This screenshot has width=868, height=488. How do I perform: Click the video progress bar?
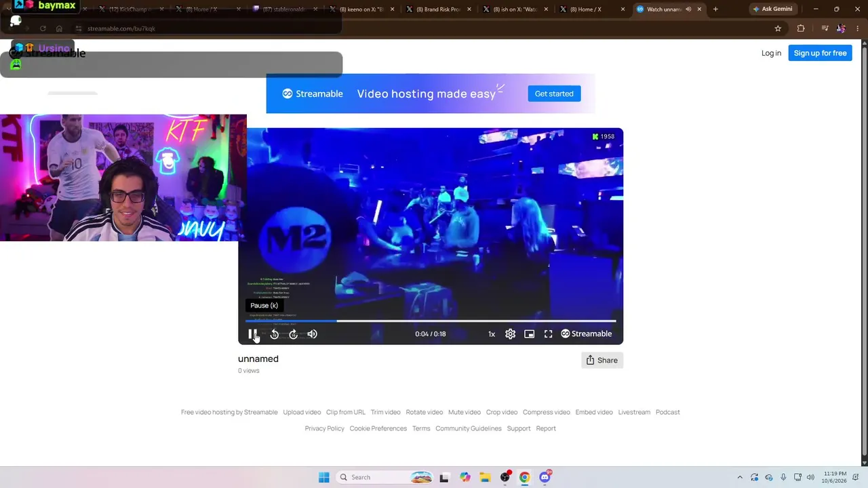[431, 321]
